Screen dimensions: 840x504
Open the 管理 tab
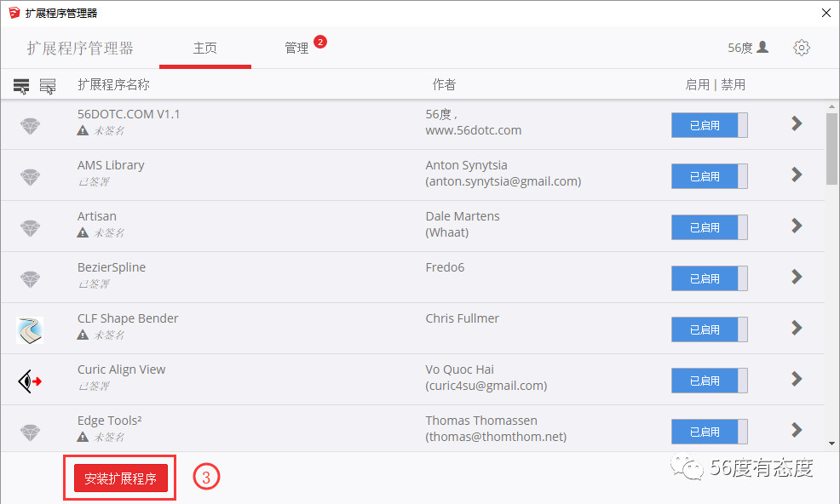point(296,49)
